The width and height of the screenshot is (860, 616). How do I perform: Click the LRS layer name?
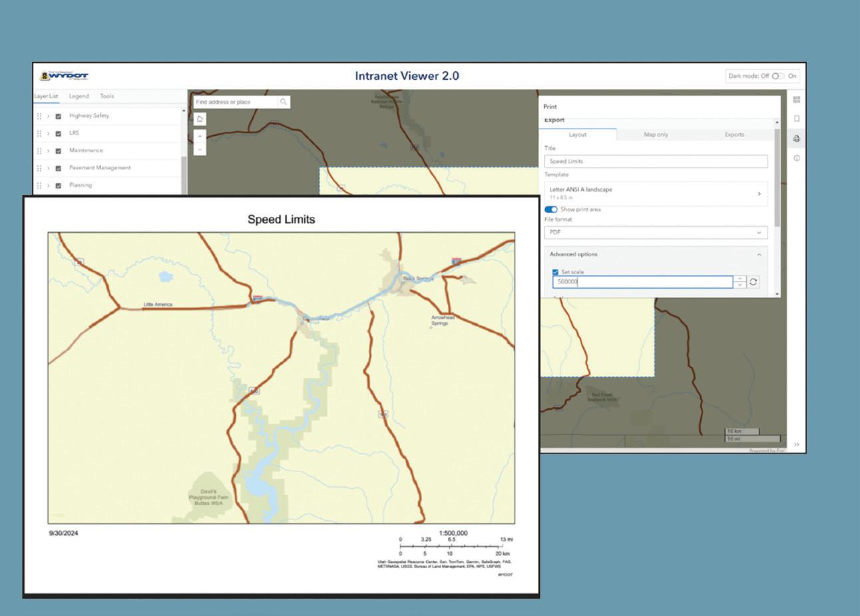(x=74, y=133)
